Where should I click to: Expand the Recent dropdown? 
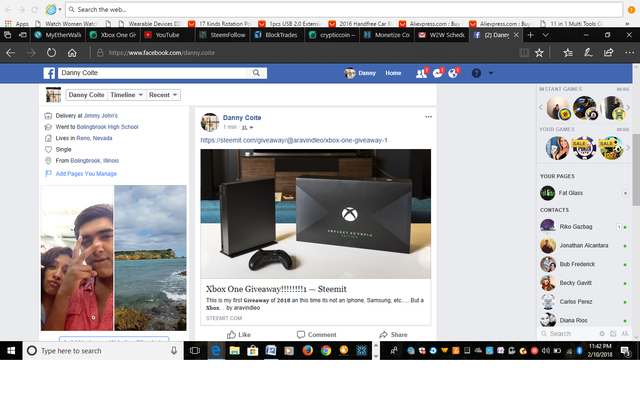[x=163, y=95]
